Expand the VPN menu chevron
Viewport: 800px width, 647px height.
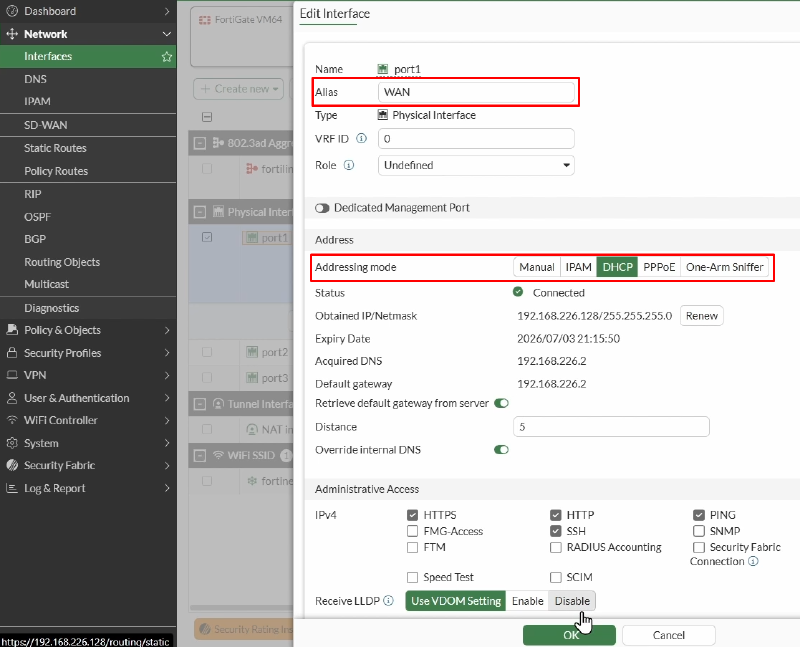(x=167, y=375)
